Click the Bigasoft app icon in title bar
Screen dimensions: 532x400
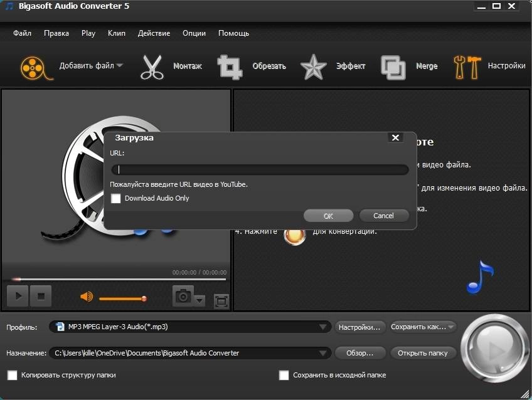[9, 6]
